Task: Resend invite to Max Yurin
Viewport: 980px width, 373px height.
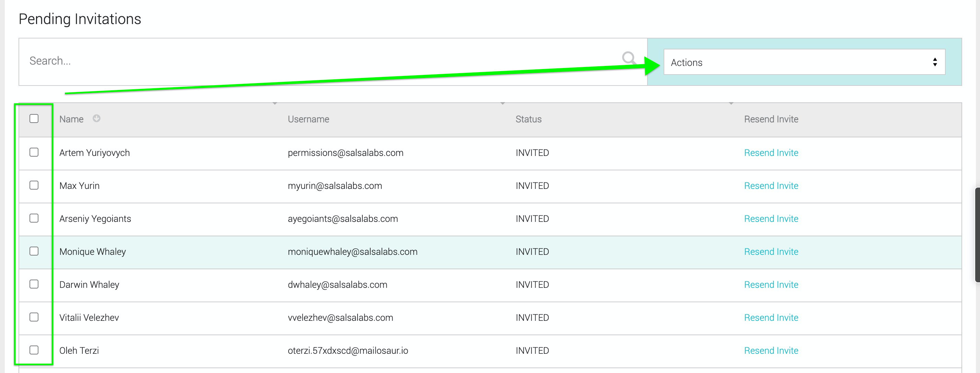Action: point(771,186)
